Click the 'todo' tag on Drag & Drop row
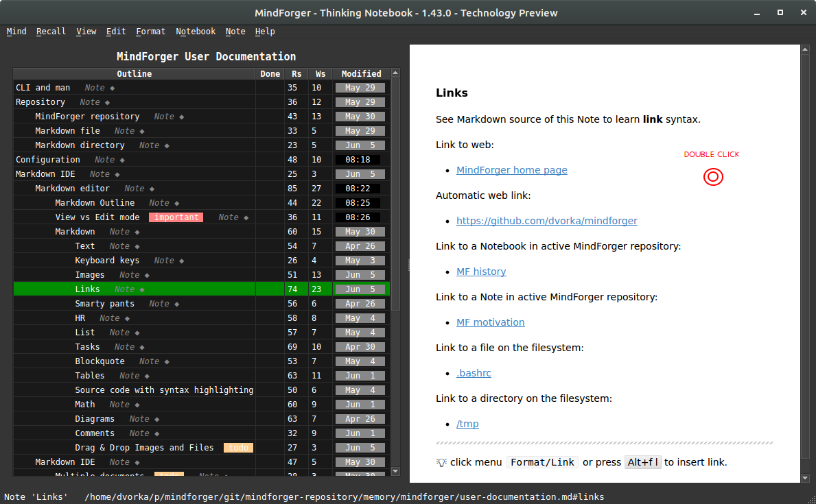The width and height of the screenshot is (816, 504). tap(238, 448)
